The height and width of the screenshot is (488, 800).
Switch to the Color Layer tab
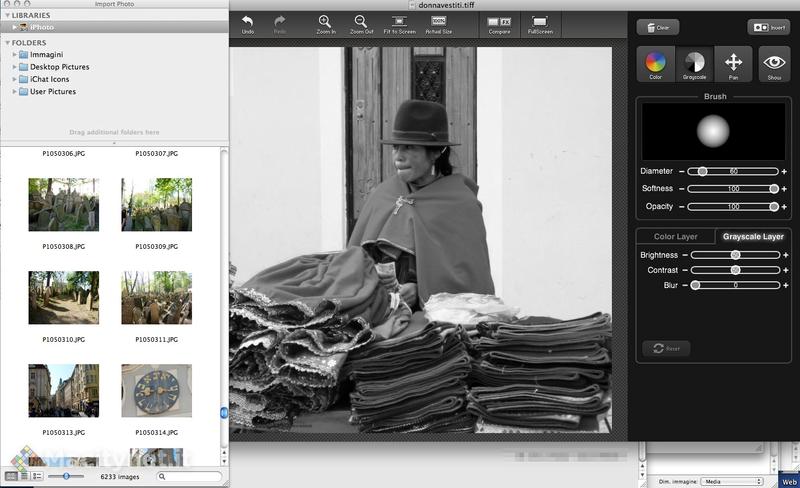[675, 237]
